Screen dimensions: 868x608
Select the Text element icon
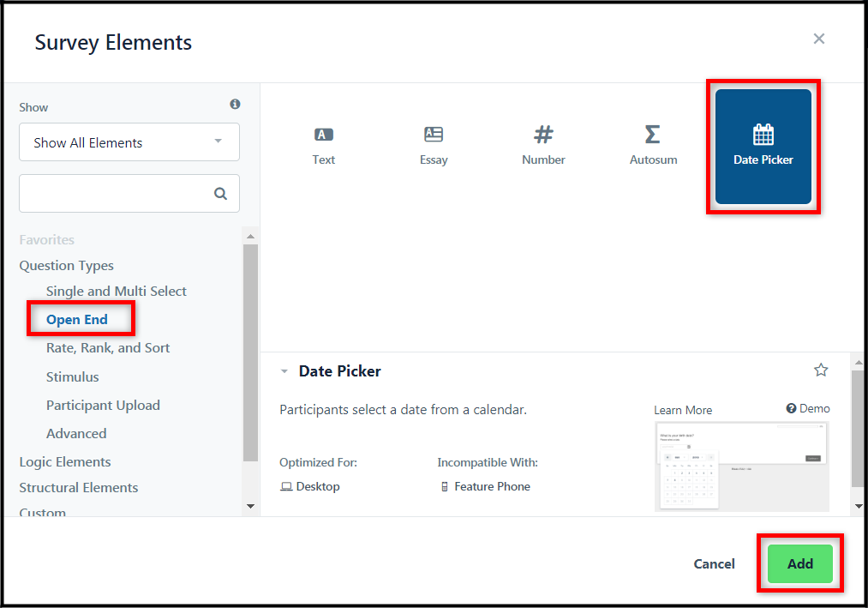pos(324,135)
